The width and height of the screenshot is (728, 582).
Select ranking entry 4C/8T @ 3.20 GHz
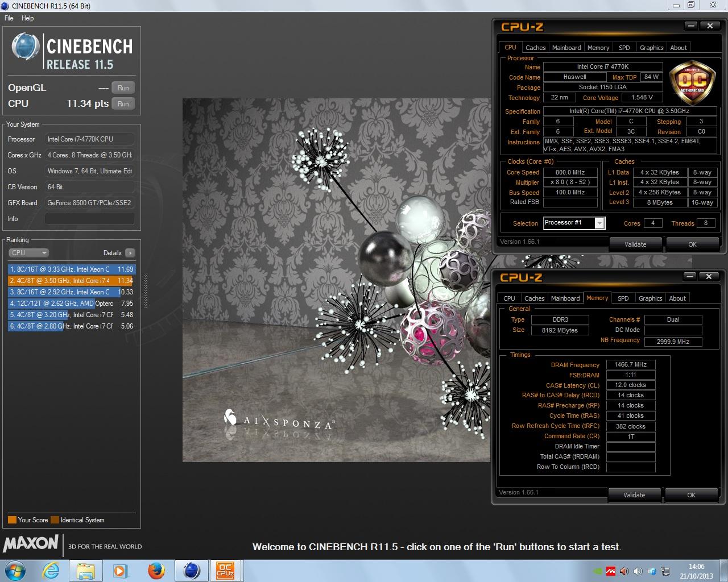(71, 315)
